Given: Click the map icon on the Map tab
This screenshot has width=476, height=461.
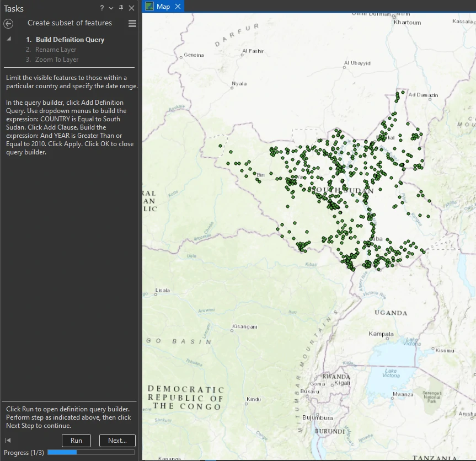Looking at the screenshot, I should pos(149,7).
